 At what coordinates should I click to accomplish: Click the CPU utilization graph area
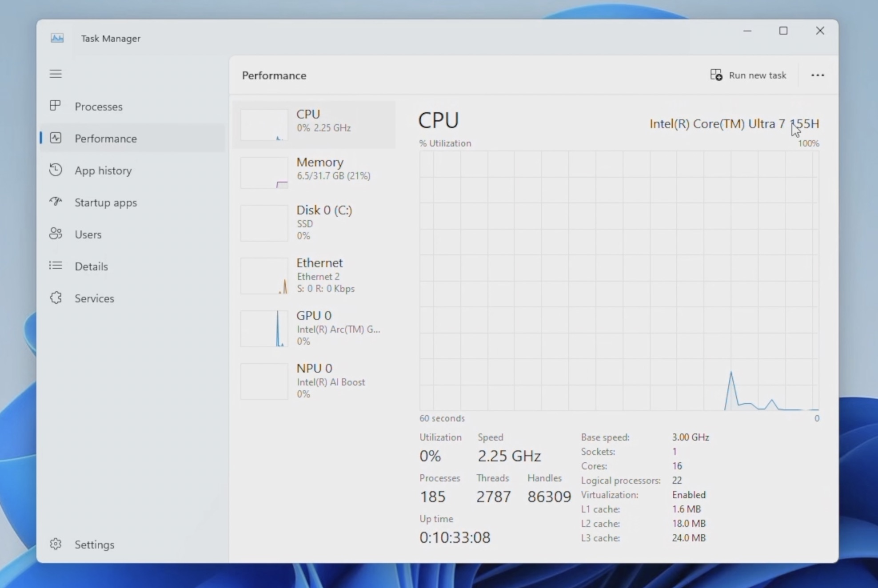point(619,280)
